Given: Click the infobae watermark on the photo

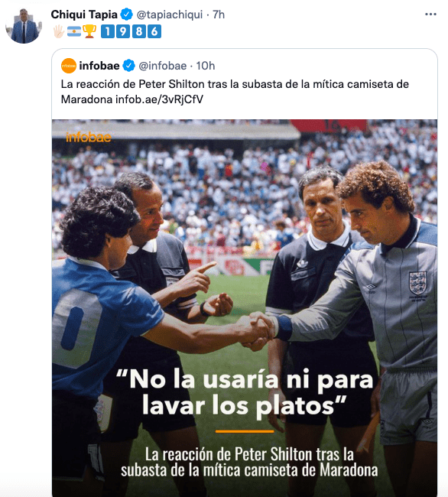Looking at the screenshot, I should (x=89, y=137).
